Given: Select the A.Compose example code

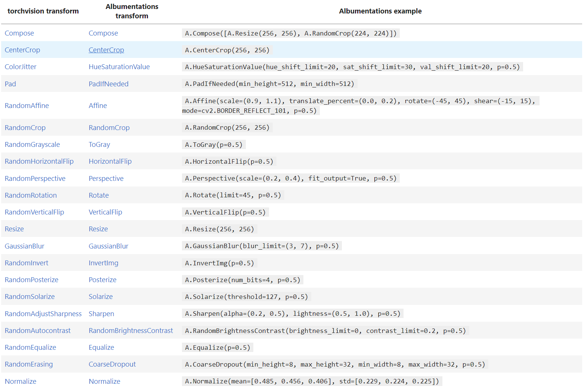Looking at the screenshot, I should [291, 33].
